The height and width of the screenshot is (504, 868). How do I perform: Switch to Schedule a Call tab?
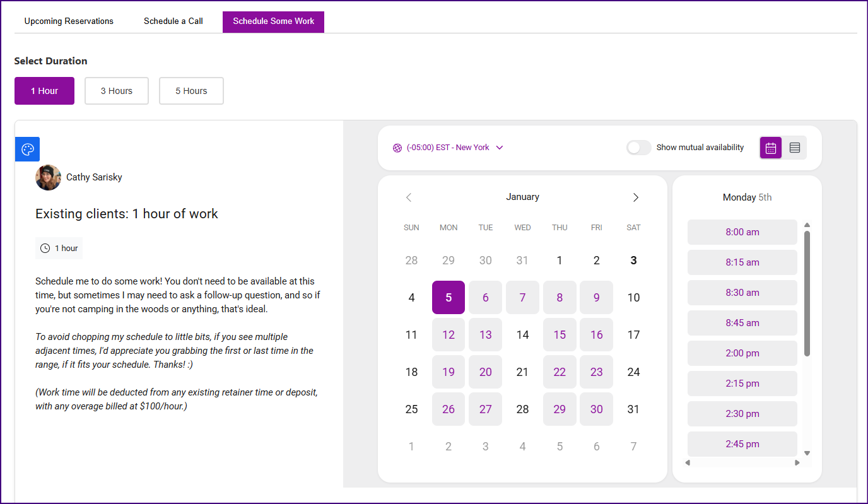pyautogui.click(x=173, y=21)
